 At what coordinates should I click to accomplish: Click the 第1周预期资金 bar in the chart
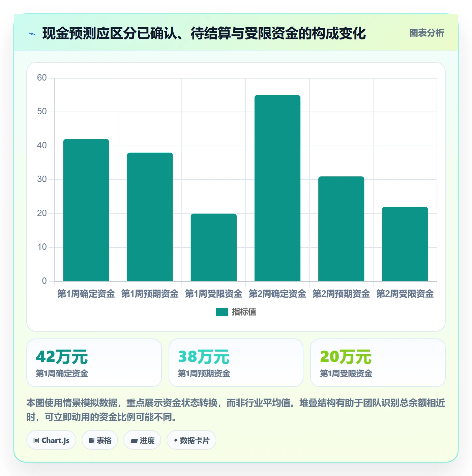click(x=150, y=217)
